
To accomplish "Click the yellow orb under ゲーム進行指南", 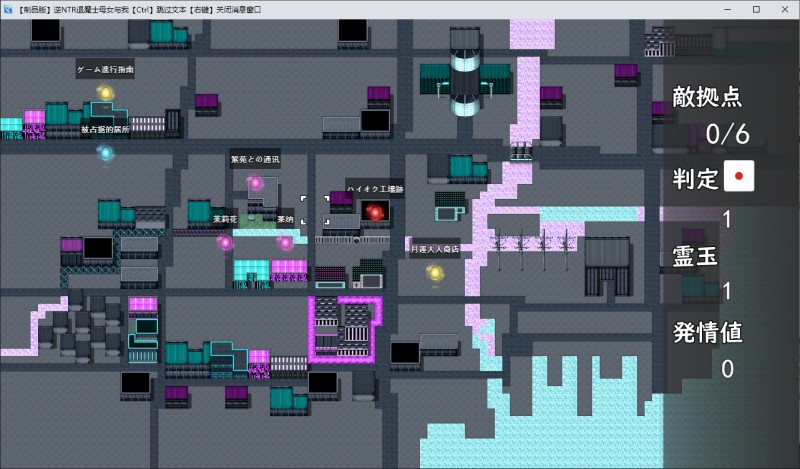I will 105,93.
